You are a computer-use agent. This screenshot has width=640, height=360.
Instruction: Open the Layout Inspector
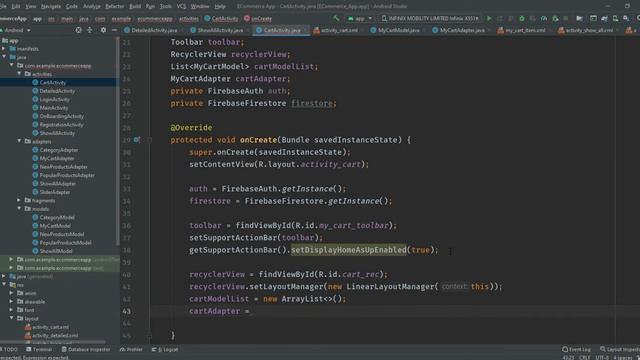pos(619,350)
